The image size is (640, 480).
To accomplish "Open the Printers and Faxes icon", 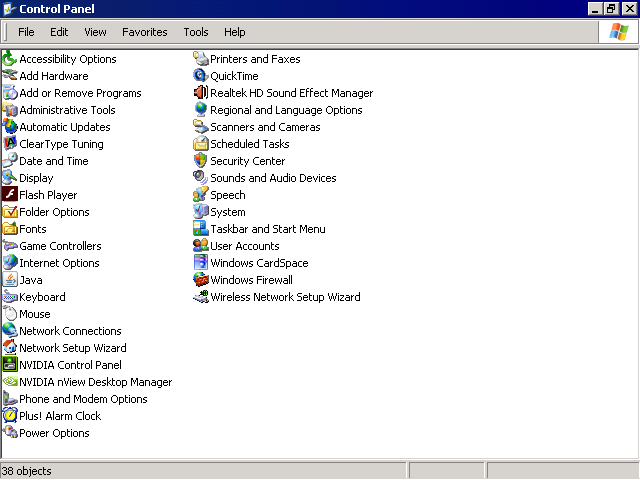I will [x=200, y=59].
